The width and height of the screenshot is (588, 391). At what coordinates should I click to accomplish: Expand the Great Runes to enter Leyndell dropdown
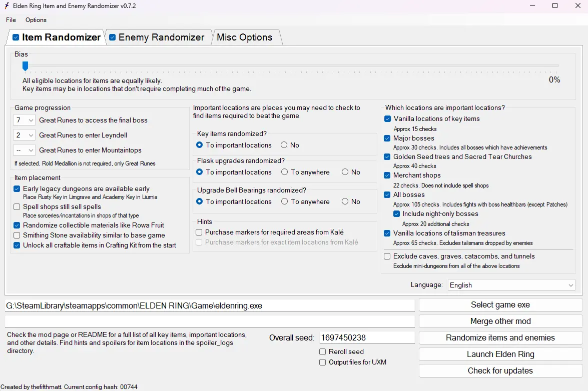(24, 135)
